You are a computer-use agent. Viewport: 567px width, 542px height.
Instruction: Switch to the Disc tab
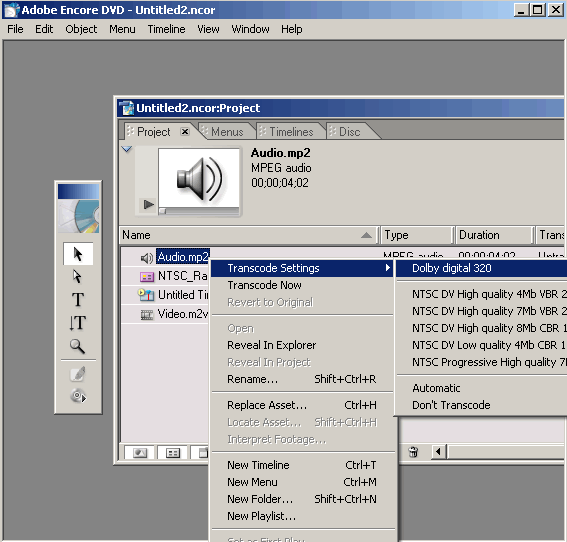tap(349, 132)
